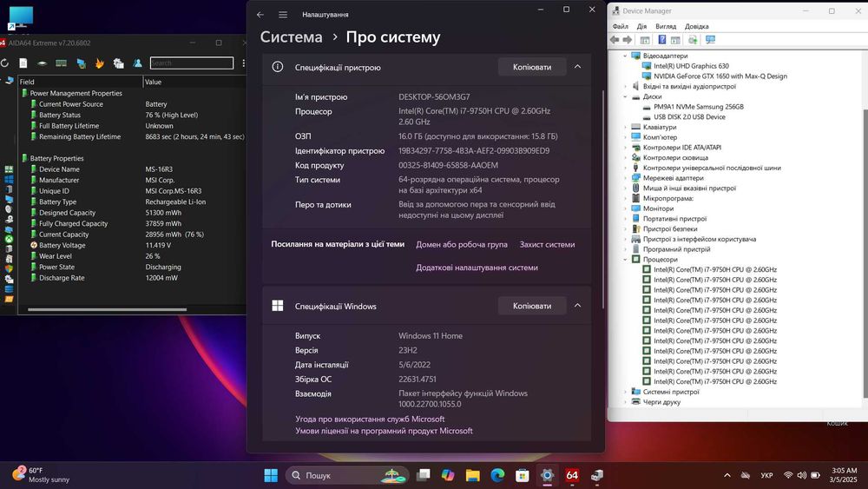Expand the Монітори tree node
The width and height of the screenshot is (868, 489).
click(625, 208)
